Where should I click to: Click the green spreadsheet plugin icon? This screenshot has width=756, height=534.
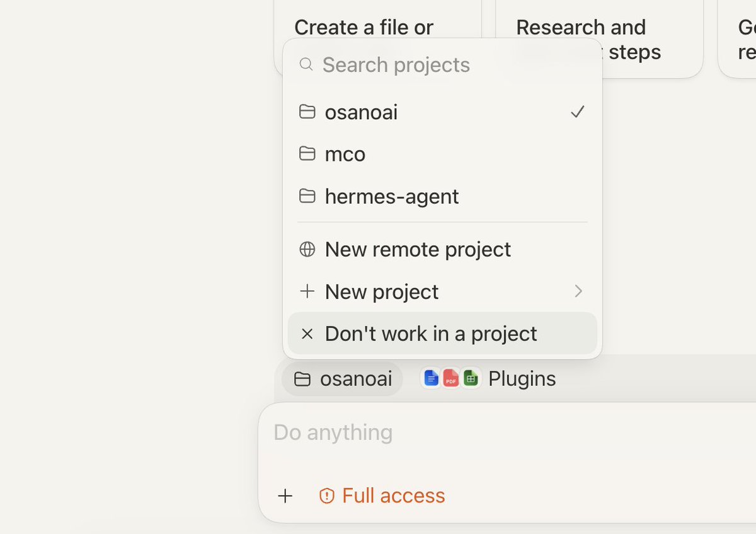pyautogui.click(x=471, y=378)
